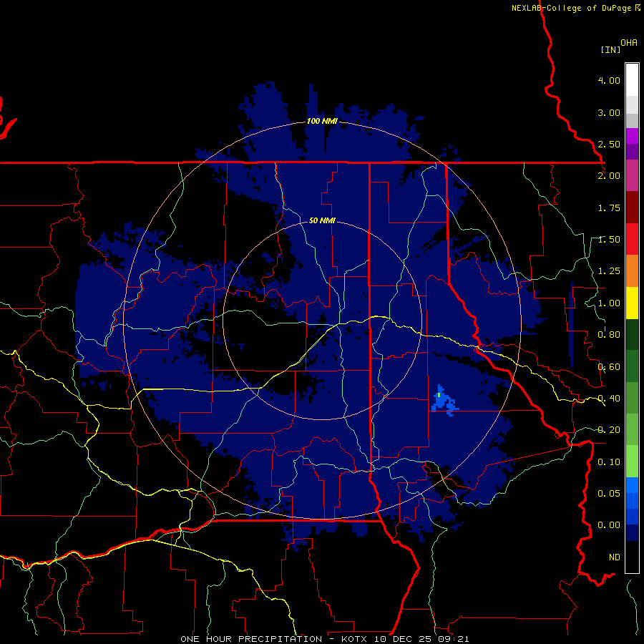Image resolution: width=644 pixels, height=644 pixels.
Task: Click the [IN] units label
Action: point(610,49)
